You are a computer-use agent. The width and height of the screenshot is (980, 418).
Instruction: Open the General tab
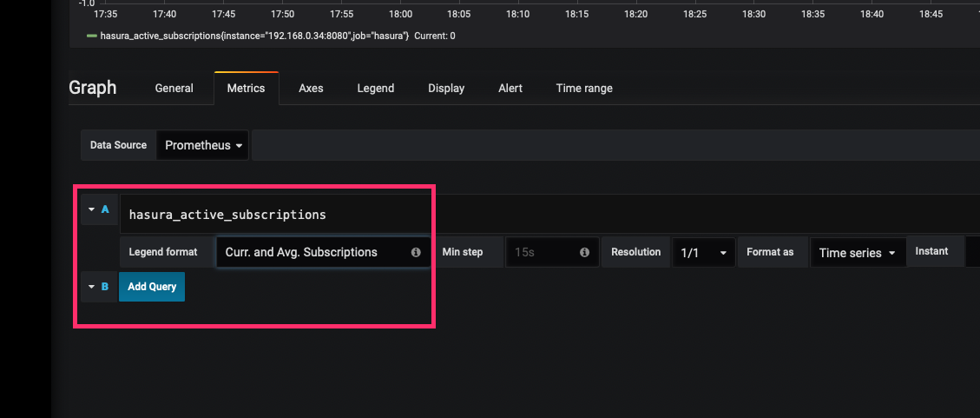click(x=174, y=89)
